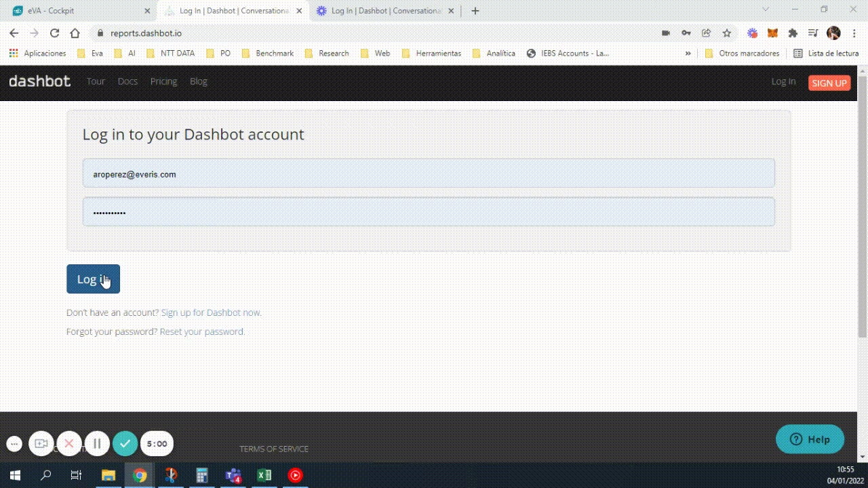Viewport: 868px width, 488px height.
Task: Pause the screen recording
Action: [97, 444]
